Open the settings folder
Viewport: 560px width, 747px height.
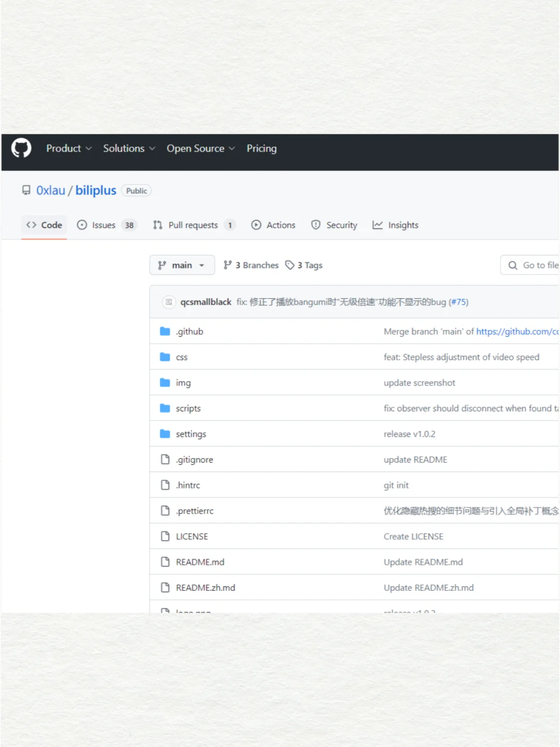click(x=191, y=434)
